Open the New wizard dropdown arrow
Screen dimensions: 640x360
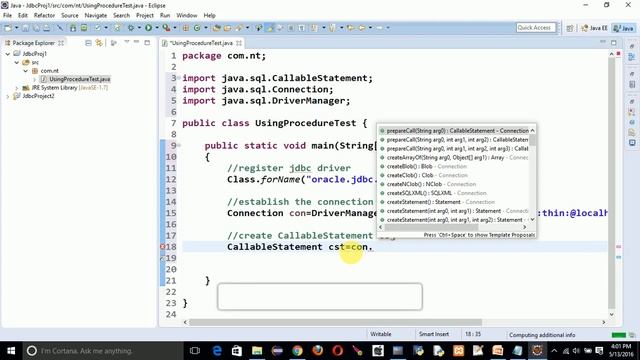tap(16, 28)
